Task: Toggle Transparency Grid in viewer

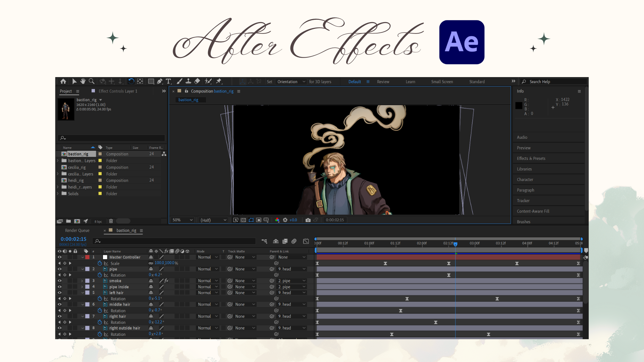Action: (x=243, y=220)
